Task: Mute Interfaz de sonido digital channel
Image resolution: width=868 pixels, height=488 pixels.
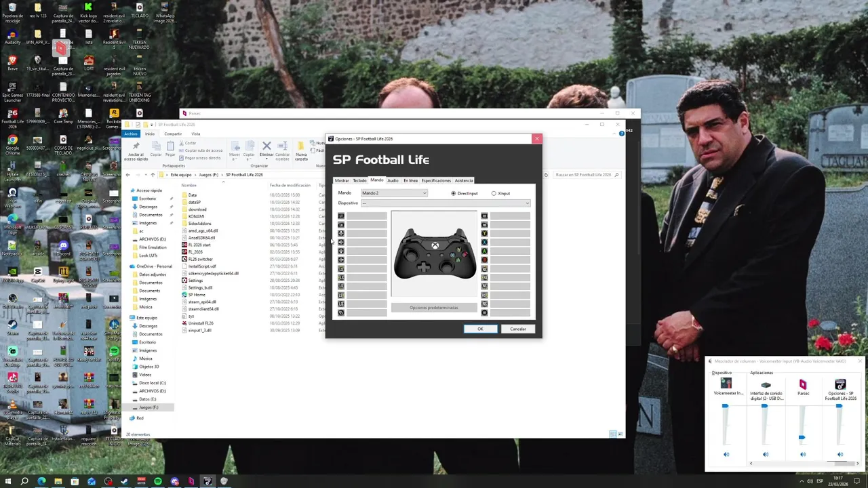Action: pos(766,454)
